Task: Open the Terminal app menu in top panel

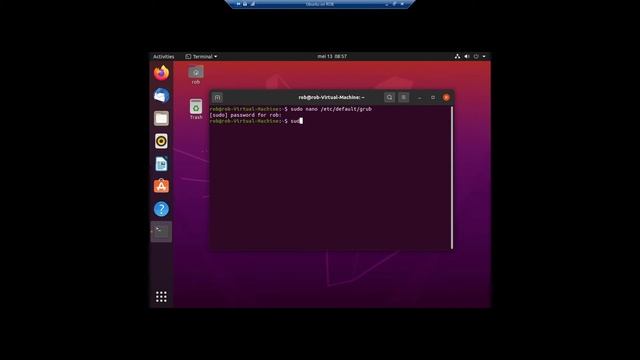Action: point(201,56)
